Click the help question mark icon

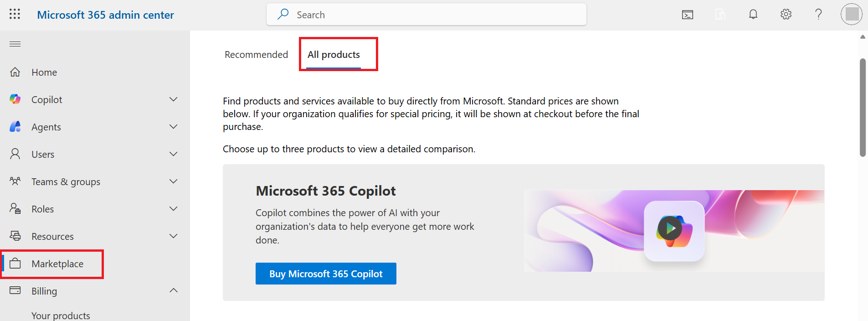(818, 15)
